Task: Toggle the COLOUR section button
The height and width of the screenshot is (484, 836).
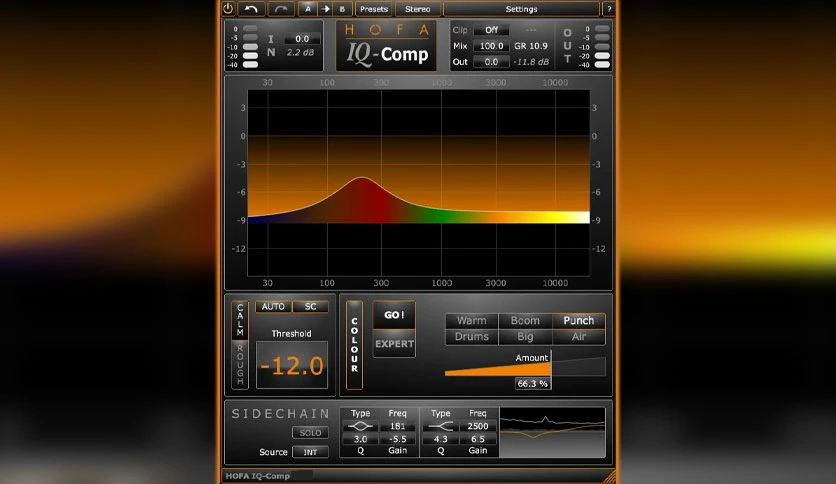Action: coord(355,345)
